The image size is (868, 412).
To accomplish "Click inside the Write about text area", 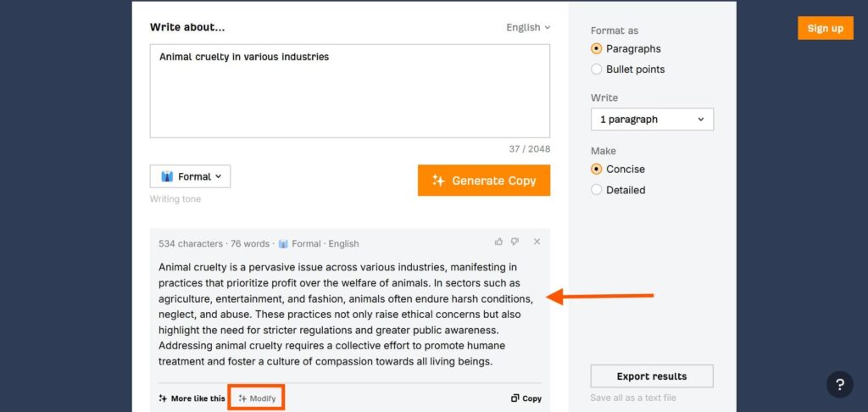I will click(x=350, y=92).
